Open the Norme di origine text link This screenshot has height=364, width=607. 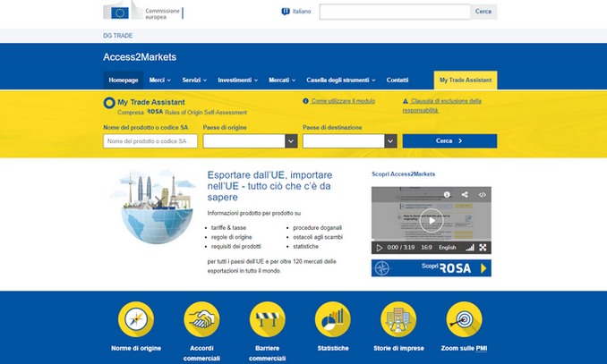[x=136, y=348]
